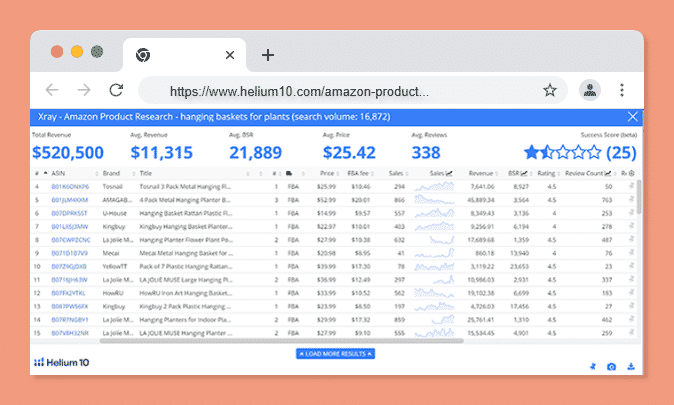Sort by the FBA fee column arrows

(372, 174)
